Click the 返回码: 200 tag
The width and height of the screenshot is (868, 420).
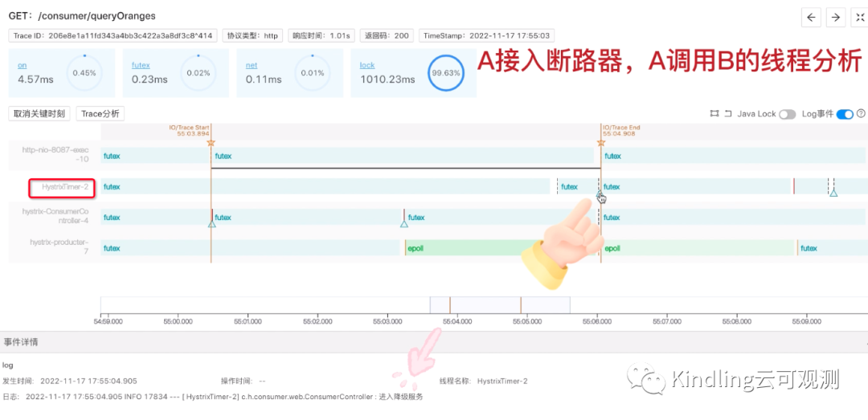coord(387,36)
